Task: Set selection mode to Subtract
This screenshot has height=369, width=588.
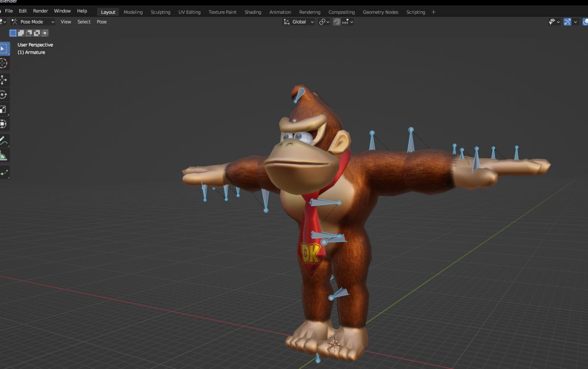Action: click(29, 33)
